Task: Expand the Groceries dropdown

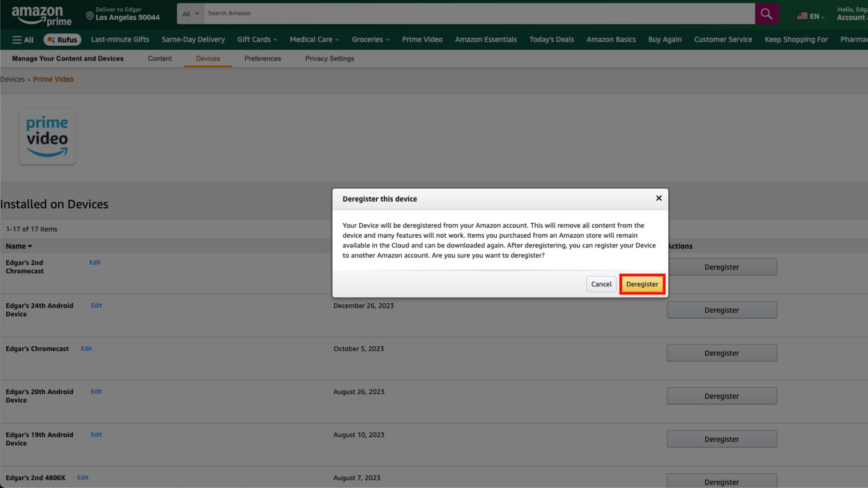Action: click(370, 40)
